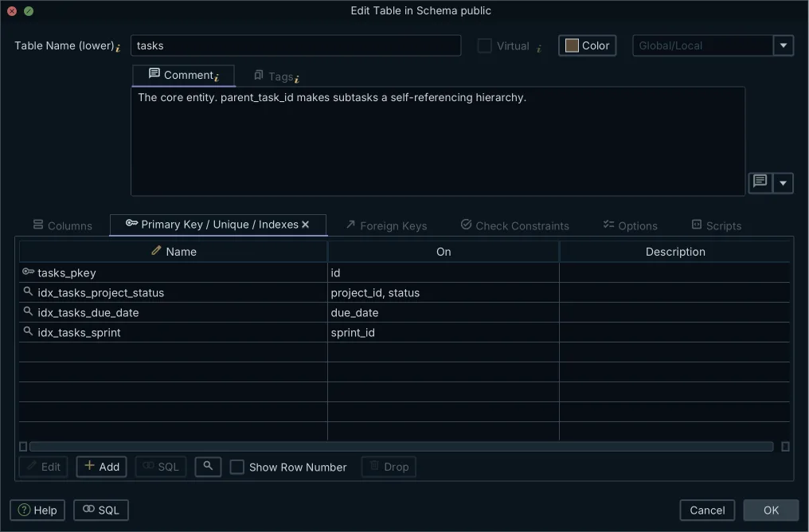Open the table Color picker button
The image size is (809, 532).
pos(587,45)
